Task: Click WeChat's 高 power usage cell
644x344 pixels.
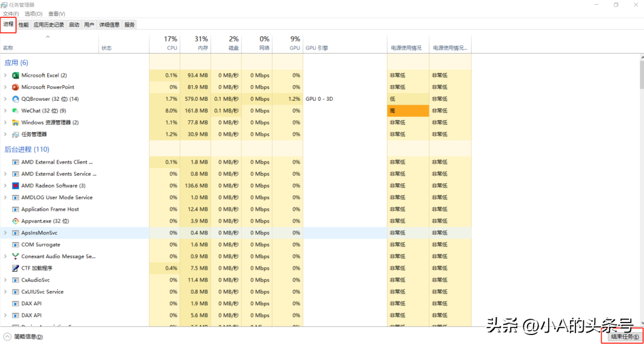Action: (x=408, y=111)
